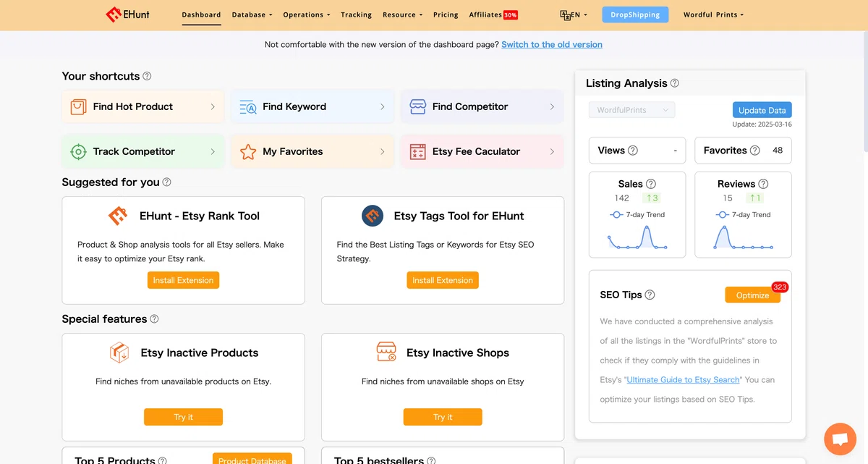The image size is (868, 464).
Task: Open the Operations dropdown menu
Action: tap(307, 14)
